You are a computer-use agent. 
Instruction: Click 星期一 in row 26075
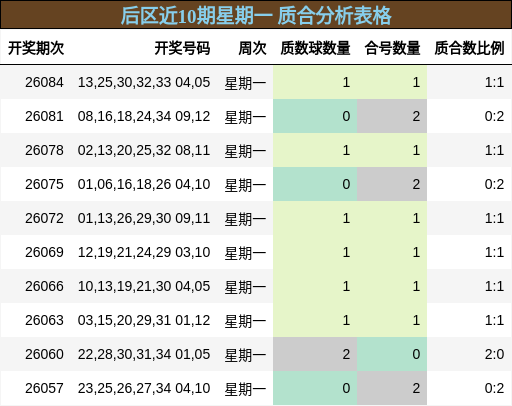click(245, 185)
